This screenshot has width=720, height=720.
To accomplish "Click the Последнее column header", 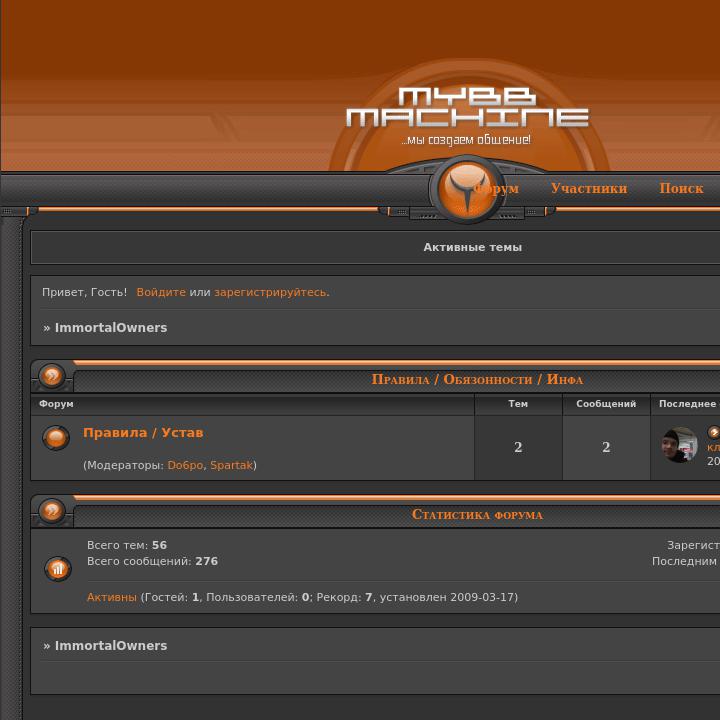I will 688,404.
